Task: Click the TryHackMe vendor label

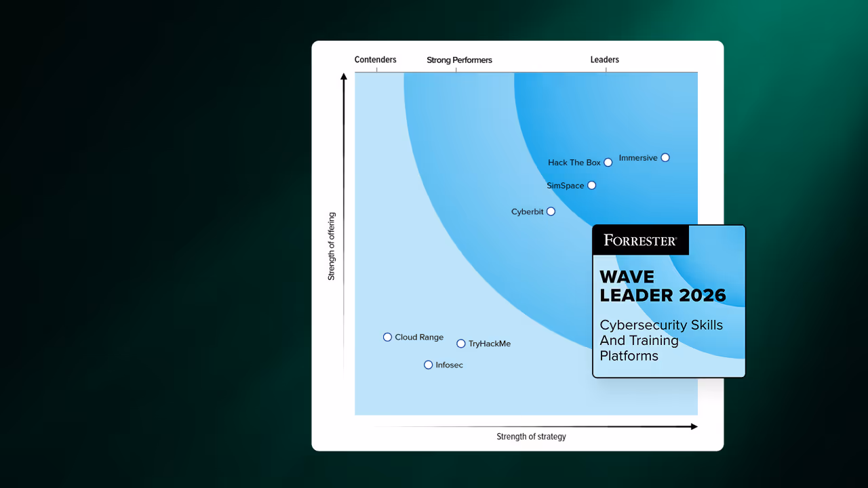Action: (x=490, y=344)
